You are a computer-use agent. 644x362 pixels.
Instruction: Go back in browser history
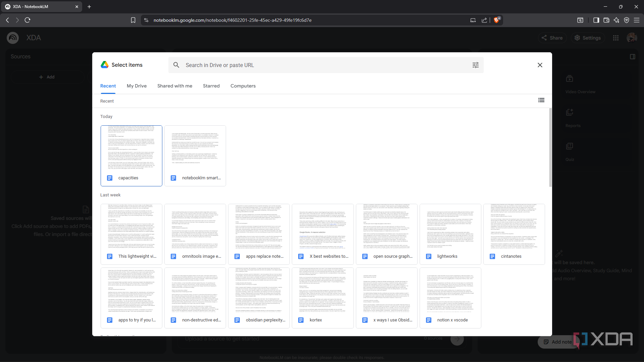click(7, 20)
